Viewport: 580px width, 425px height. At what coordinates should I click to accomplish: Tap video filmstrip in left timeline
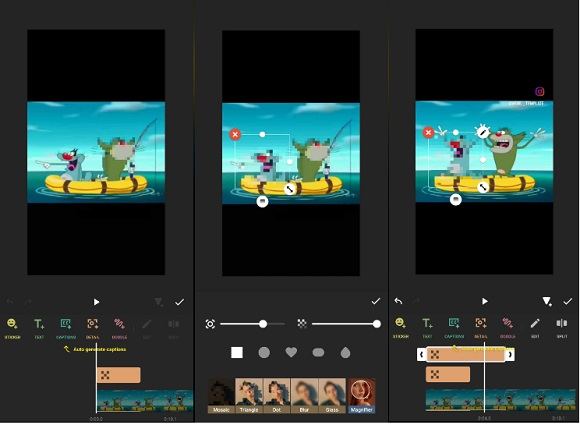coord(145,401)
